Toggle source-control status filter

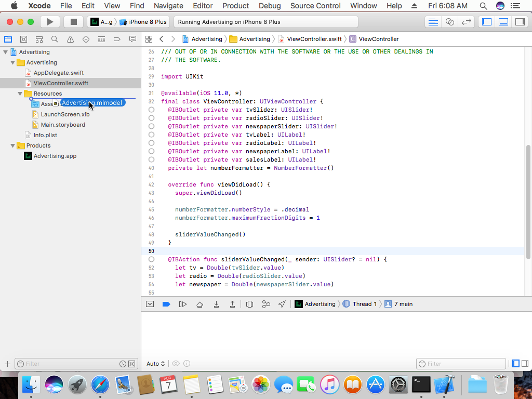(x=131, y=364)
